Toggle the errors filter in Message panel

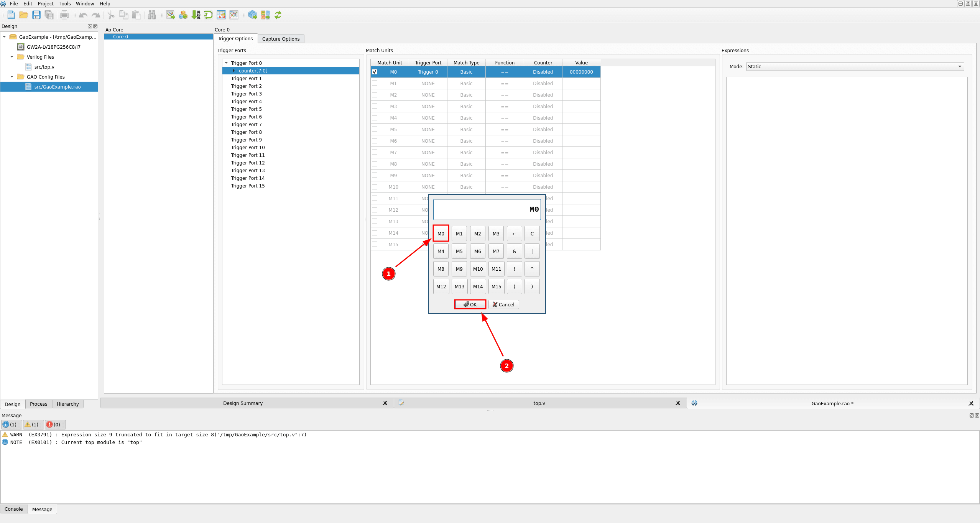tap(54, 424)
